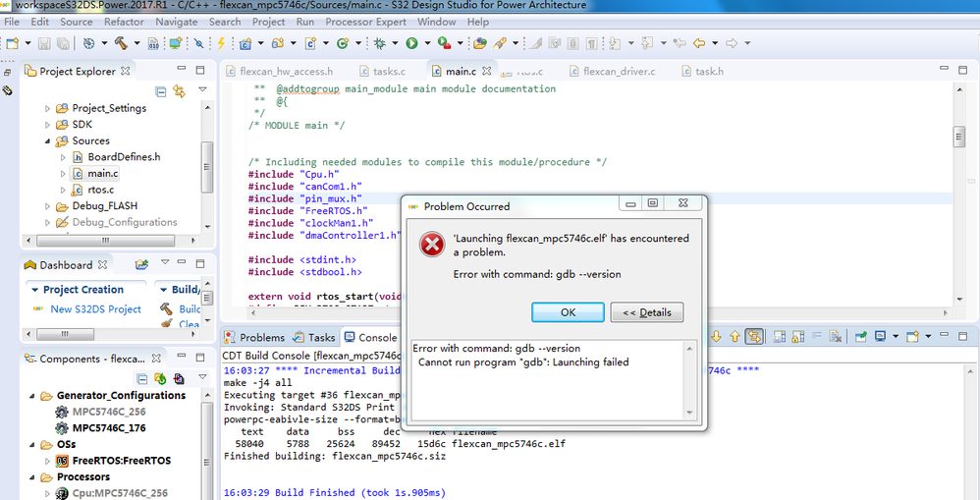980x500 pixels.
Task: Select main.c in Project Explorer
Action: point(103,173)
